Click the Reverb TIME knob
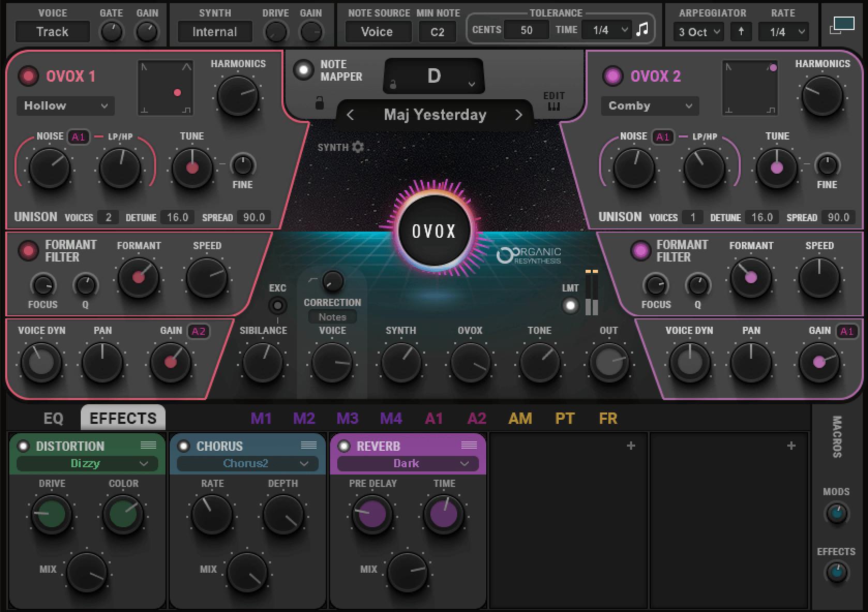 click(444, 515)
